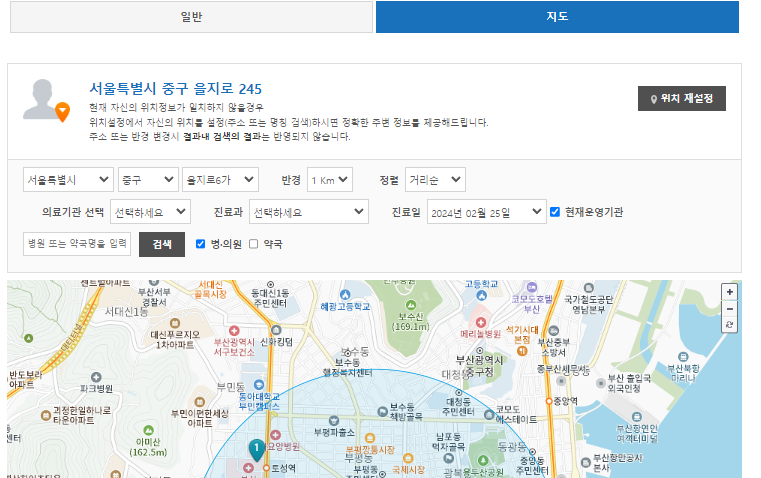The height and width of the screenshot is (478, 761).
Task: Click the 부산북항 마리나 icon
Action: point(683,357)
